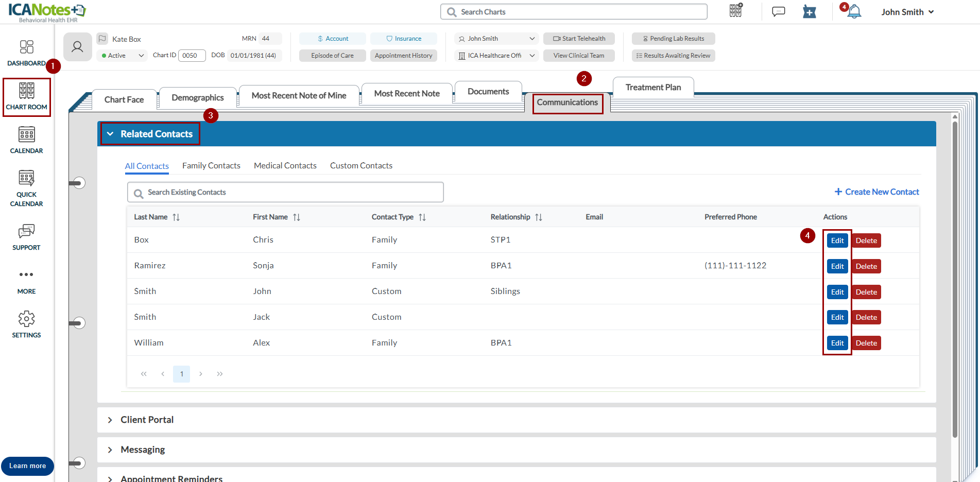
Task: Click the flag icon beside Kate Box
Action: pos(102,39)
